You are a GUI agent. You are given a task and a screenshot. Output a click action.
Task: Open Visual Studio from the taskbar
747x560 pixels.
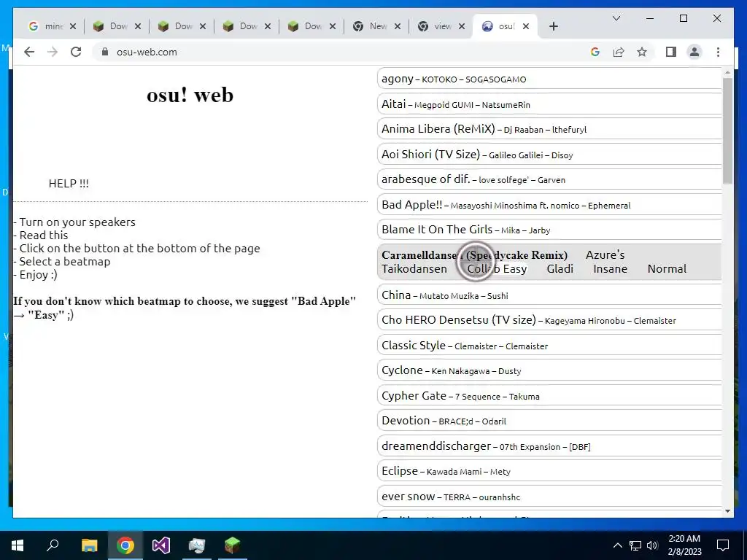(x=161, y=545)
